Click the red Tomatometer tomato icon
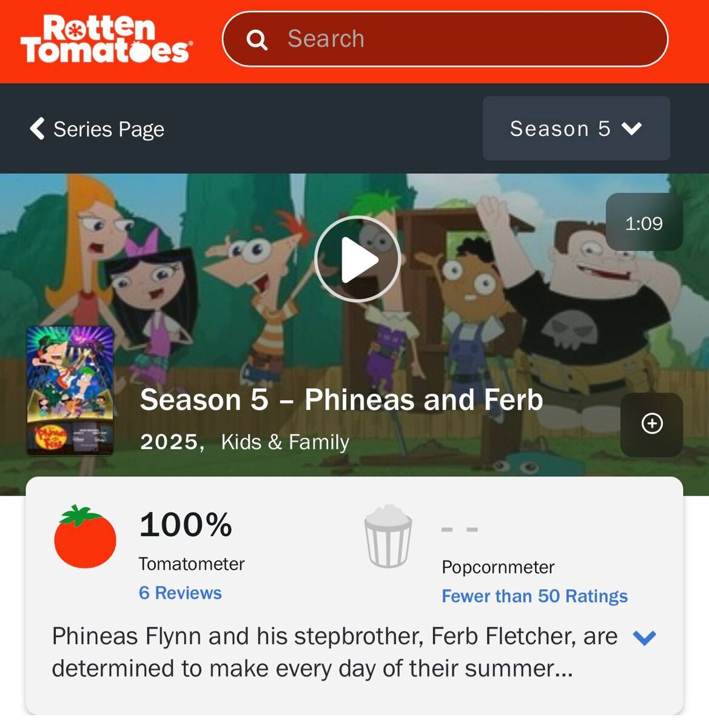Image resolution: width=709 pixels, height=728 pixels. [x=85, y=536]
